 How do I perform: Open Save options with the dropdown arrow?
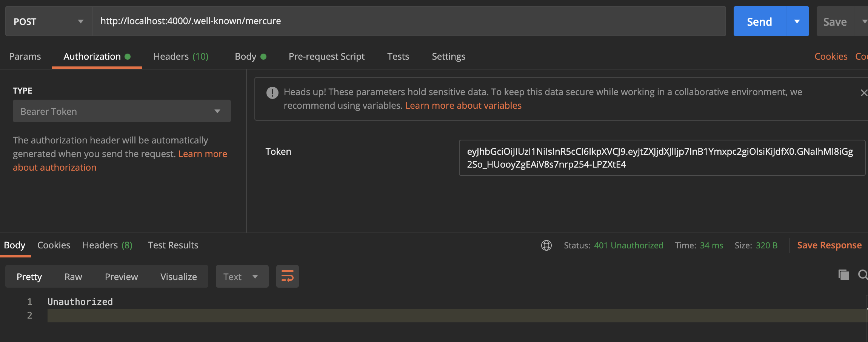(x=865, y=21)
